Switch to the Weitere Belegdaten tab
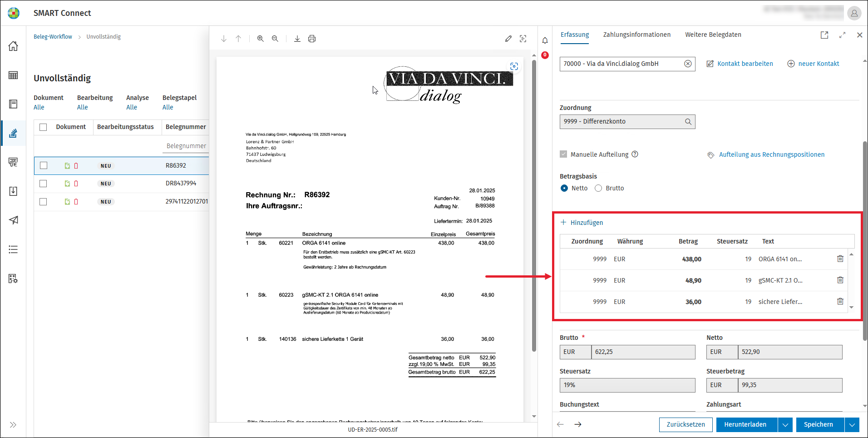This screenshot has width=868, height=438. 713,35
